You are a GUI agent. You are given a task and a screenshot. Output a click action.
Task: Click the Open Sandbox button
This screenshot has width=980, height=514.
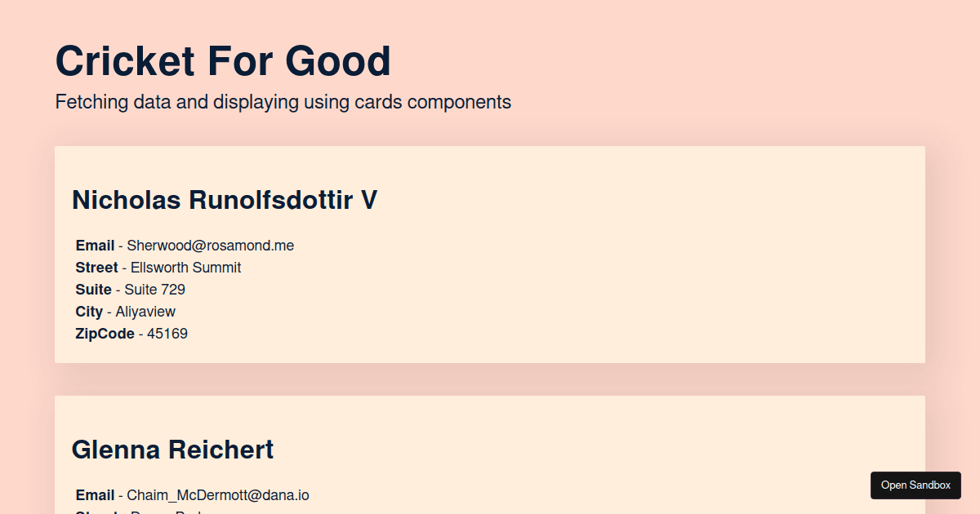coord(915,485)
